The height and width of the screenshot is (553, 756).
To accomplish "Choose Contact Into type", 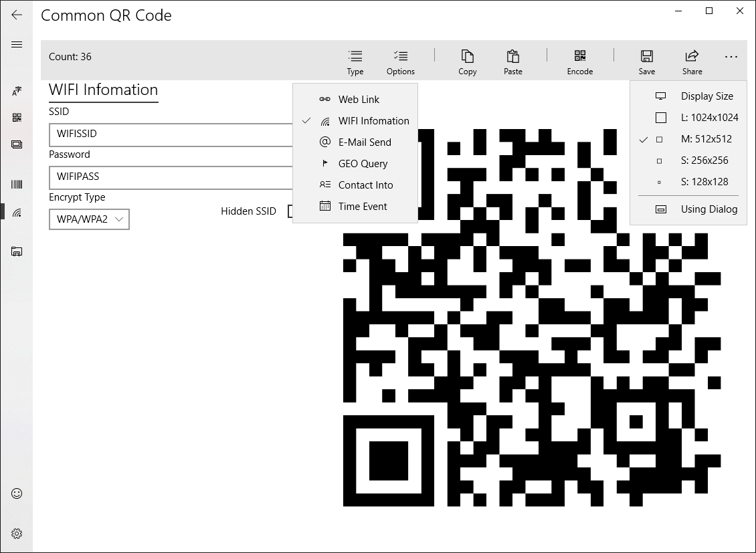I will coord(355,185).
